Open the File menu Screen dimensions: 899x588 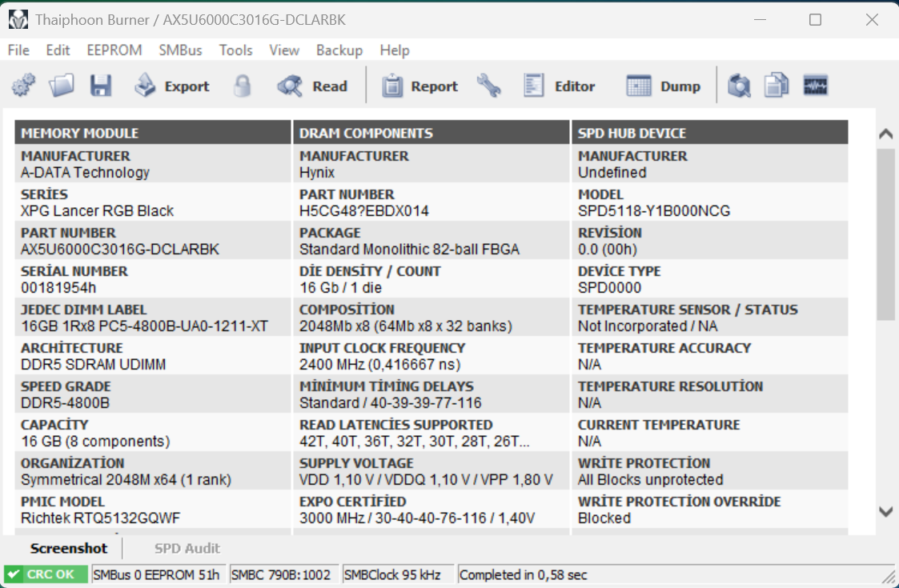(18, 50)
